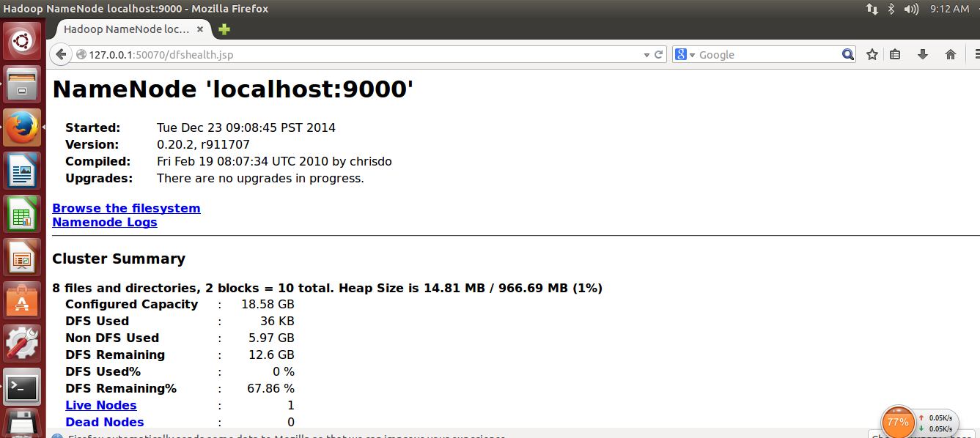Click 'There are no upgrades in progress.'

[x=260, y=178]
